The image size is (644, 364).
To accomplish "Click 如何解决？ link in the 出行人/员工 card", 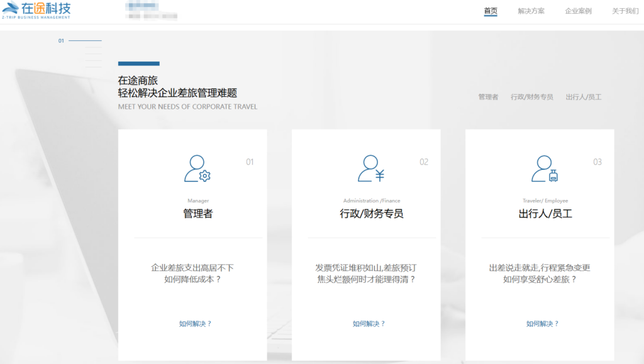I will coord(543,324).
